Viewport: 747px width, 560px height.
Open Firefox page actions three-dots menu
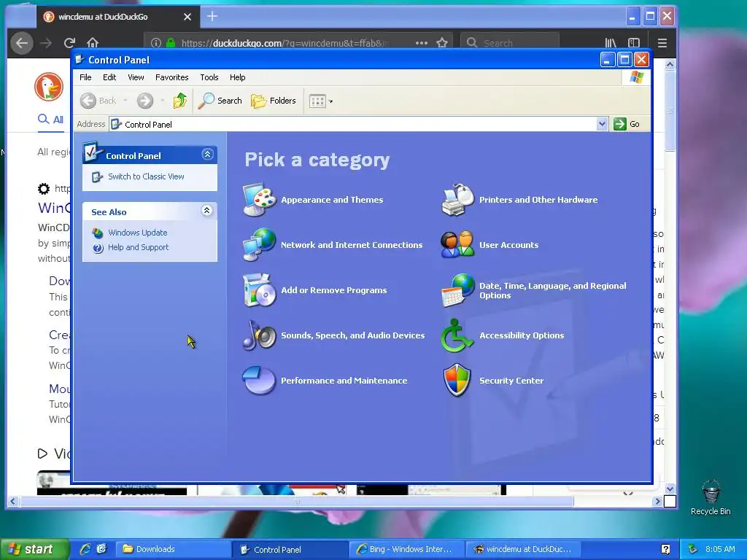pyautogui.click(x=422, y=43)
